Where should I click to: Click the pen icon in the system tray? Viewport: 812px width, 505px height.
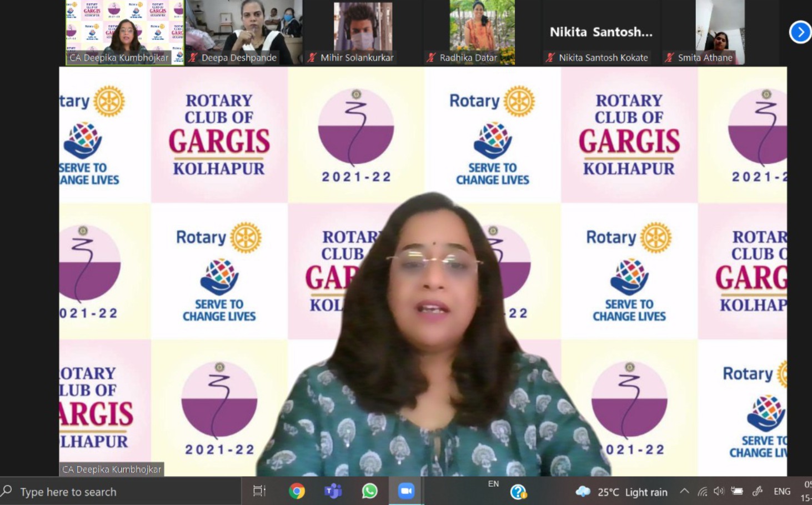click(x=758, y=491)
